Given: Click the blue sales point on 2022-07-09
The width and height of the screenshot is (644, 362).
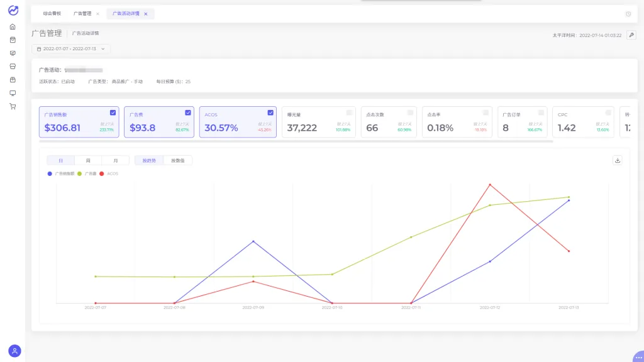Looking at the screenshot, I should click(x=253, y=241).
